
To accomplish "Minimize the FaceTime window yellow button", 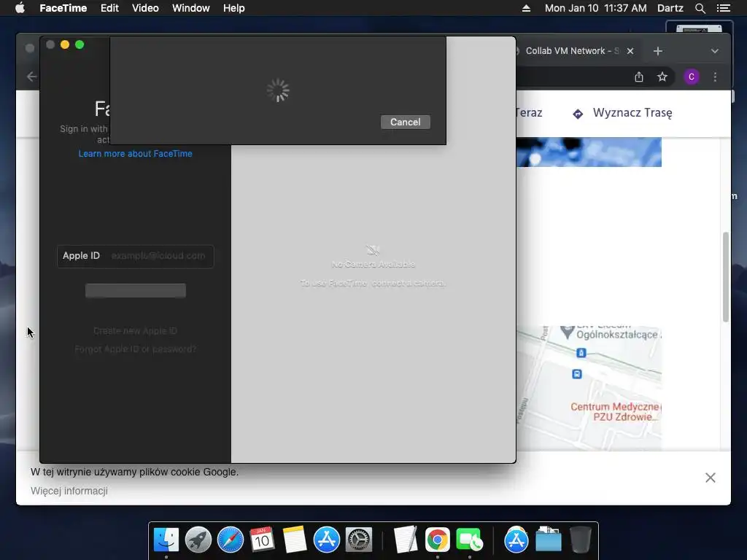I will pos(65,44).
